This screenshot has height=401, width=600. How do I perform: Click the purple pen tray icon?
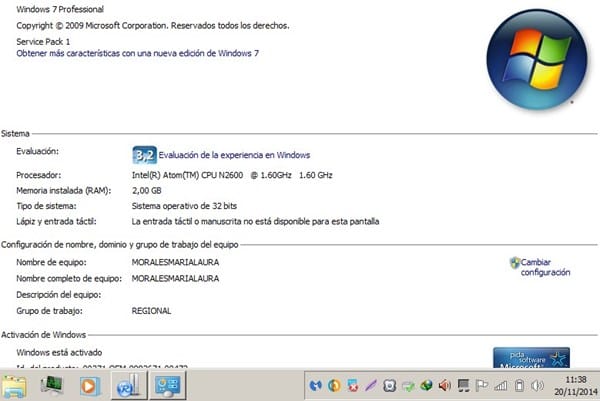(371, 385)
